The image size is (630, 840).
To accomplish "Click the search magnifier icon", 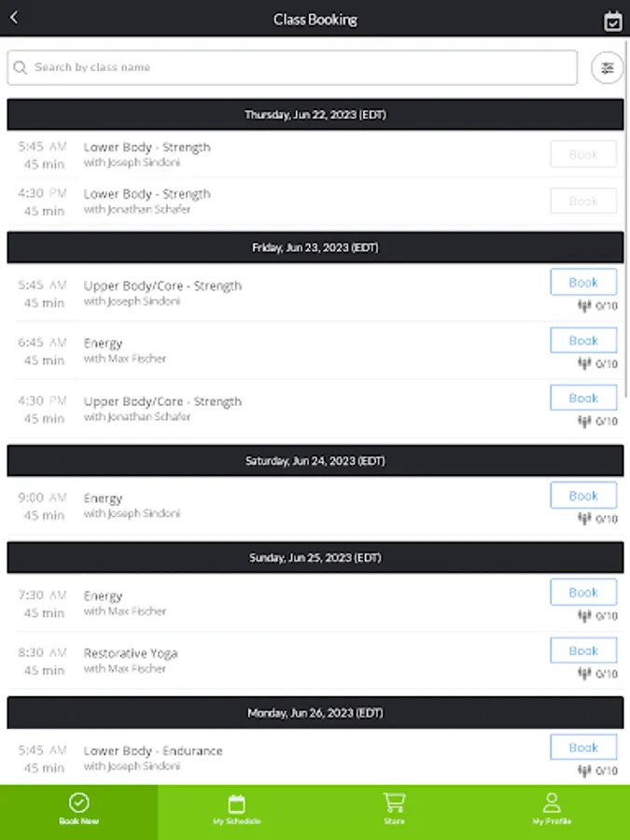I will tap(21, 67).
